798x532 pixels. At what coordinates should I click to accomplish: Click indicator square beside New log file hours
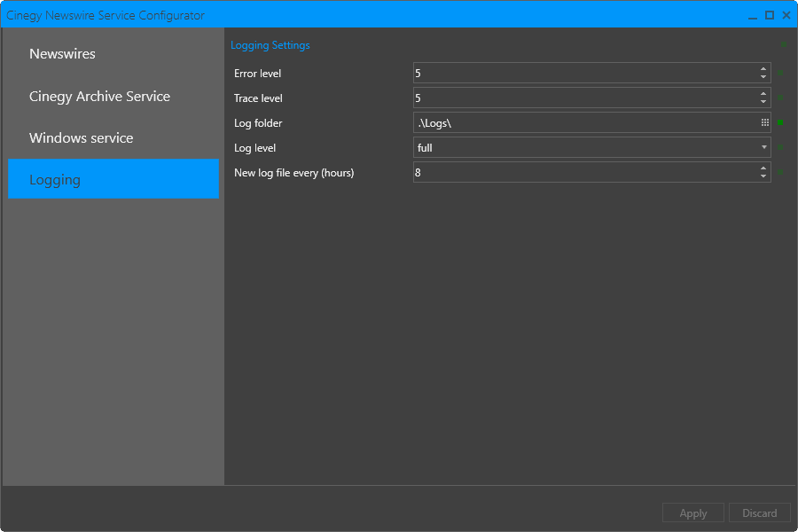(x=780, y=173)
